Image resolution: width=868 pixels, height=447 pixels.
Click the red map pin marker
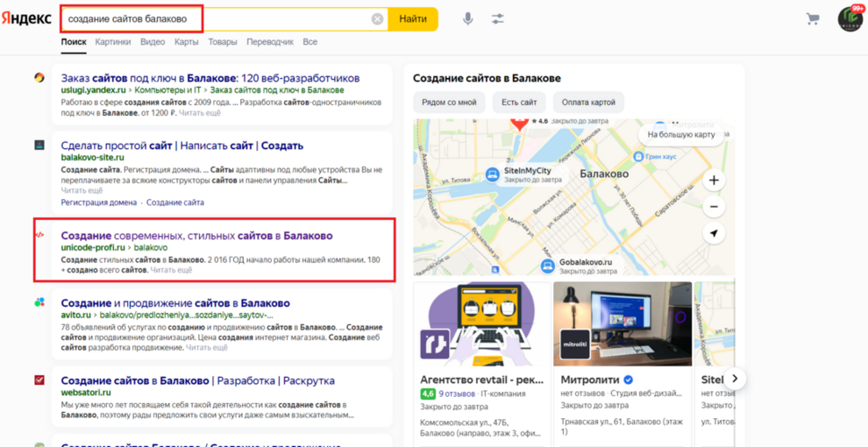[x=519, y=124]
